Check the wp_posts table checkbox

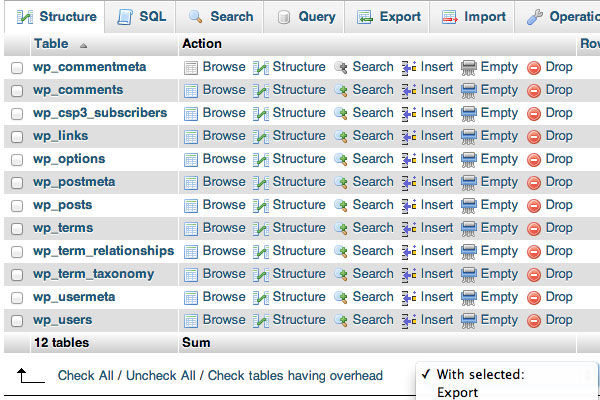point(17,206)
